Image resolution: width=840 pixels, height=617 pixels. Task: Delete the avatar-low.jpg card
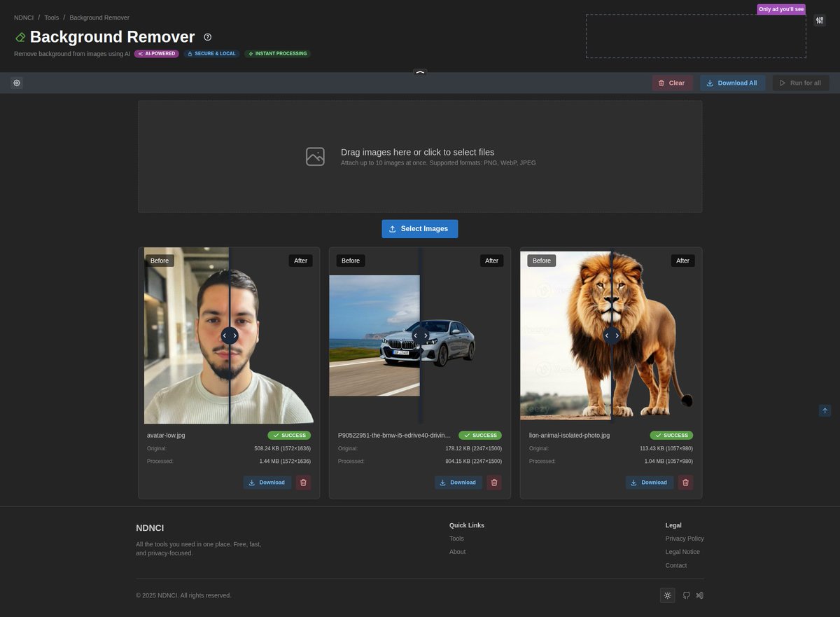pos(303,483)
